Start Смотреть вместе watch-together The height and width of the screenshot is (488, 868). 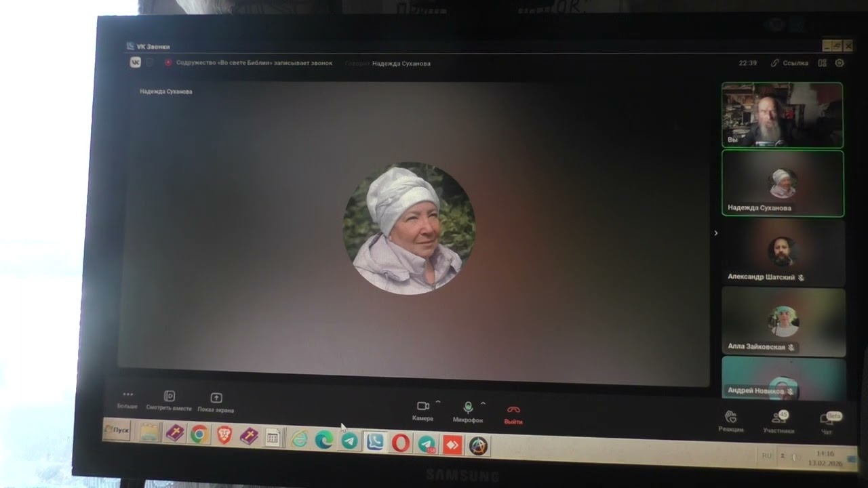pyautogui.click(x=169, y=401)
